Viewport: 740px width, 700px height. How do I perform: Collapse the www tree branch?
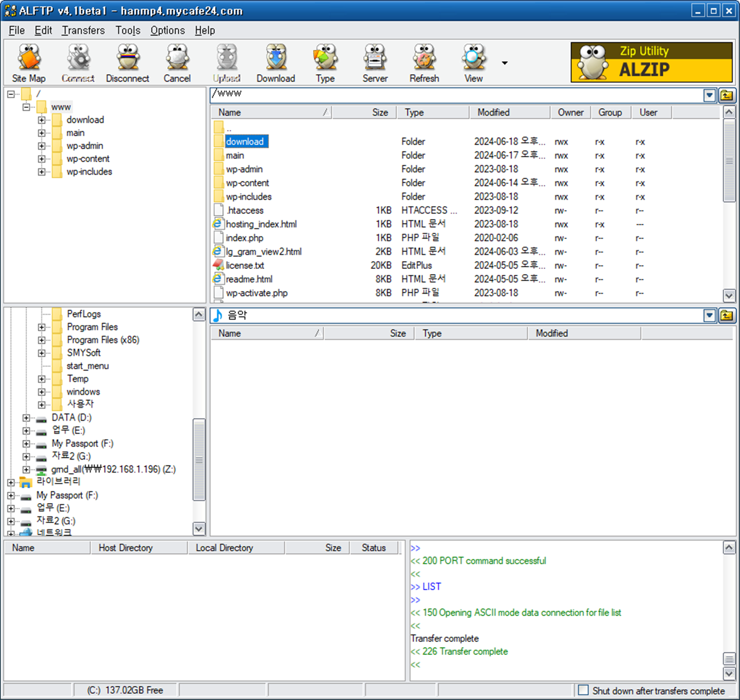pos(26,106)
